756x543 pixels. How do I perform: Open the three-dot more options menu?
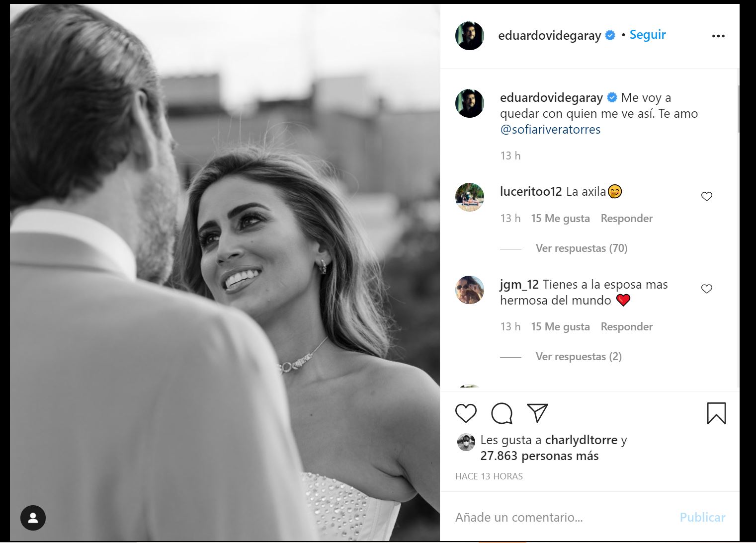click(x=718, y=36)
